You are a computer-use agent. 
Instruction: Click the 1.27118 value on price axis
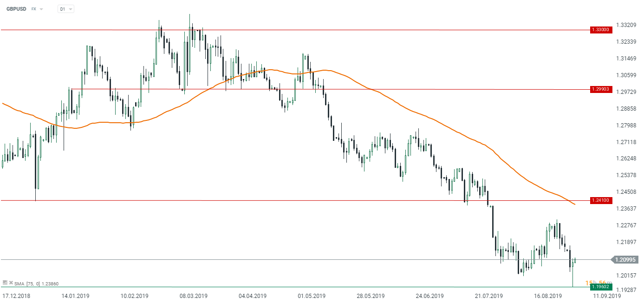(626, 142)
